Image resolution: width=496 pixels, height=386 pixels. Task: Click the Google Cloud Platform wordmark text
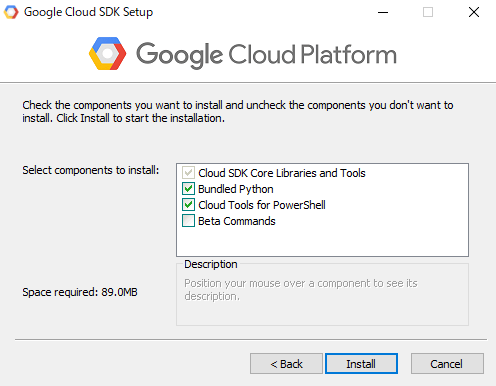point(266,55)
